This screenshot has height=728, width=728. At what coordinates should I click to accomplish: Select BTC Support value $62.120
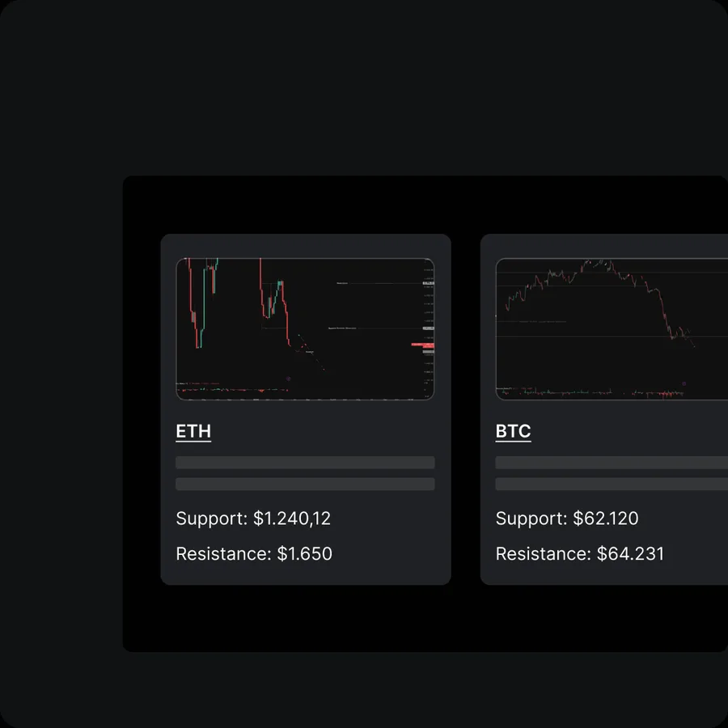click(x=605, y=518)
